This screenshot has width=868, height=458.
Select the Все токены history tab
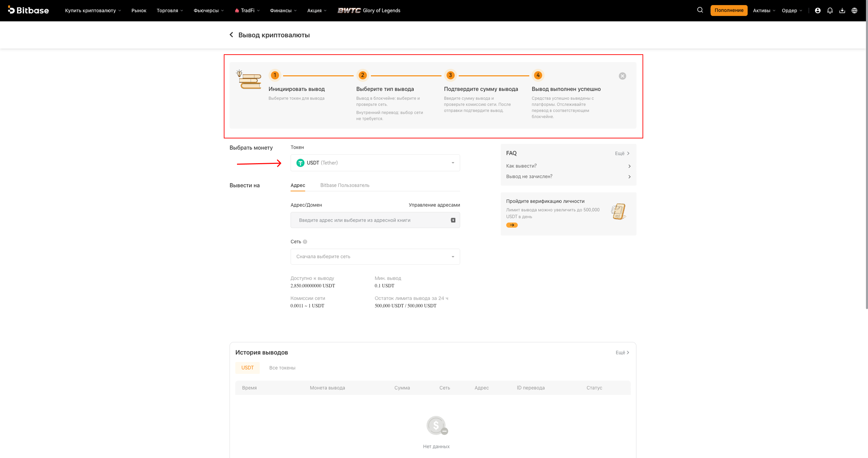coord(282,368)
